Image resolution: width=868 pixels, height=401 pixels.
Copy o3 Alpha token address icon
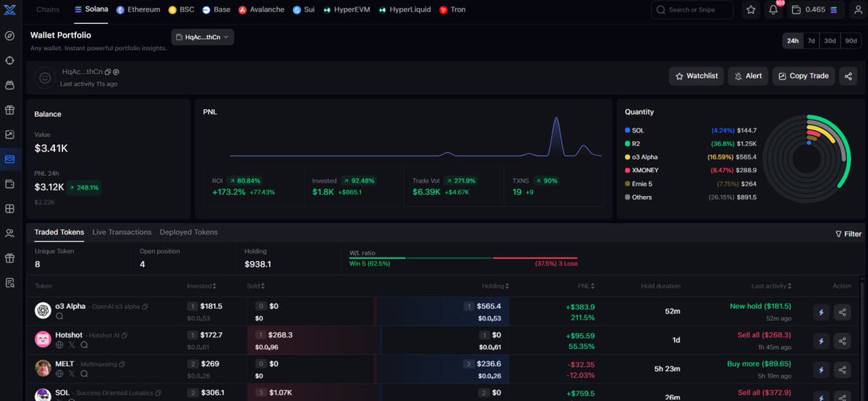click(145, 307)
